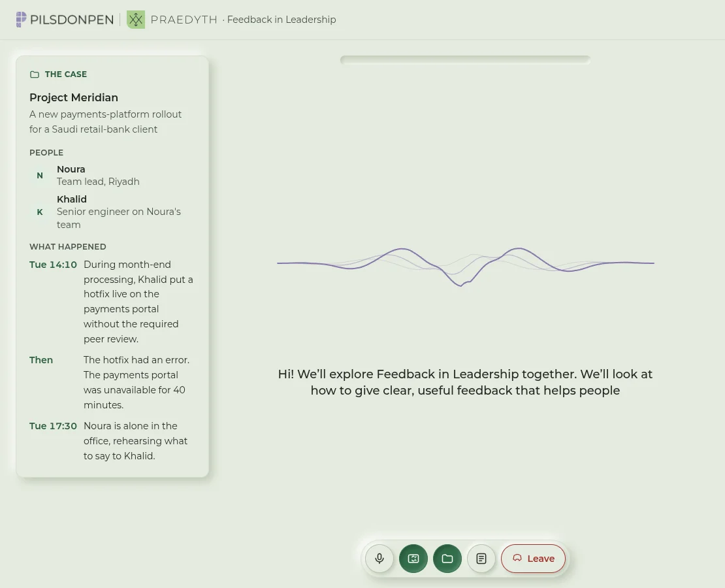Click Team lead, Riyadh text
The height and width of the screenshot is (588, 725).
[x=98, y=182]
